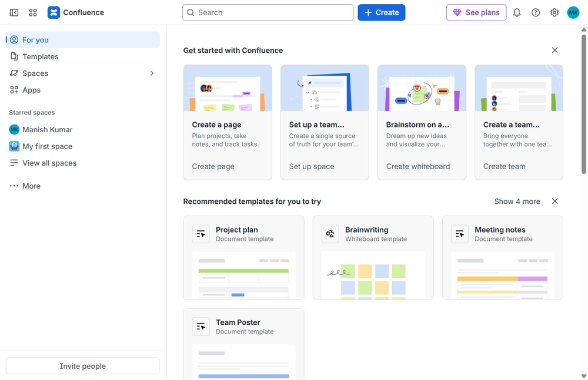Click the Recommended templates for you heading
Viewport: 588px width, 380px height.
pyautogui.click(x=252, y=201)
